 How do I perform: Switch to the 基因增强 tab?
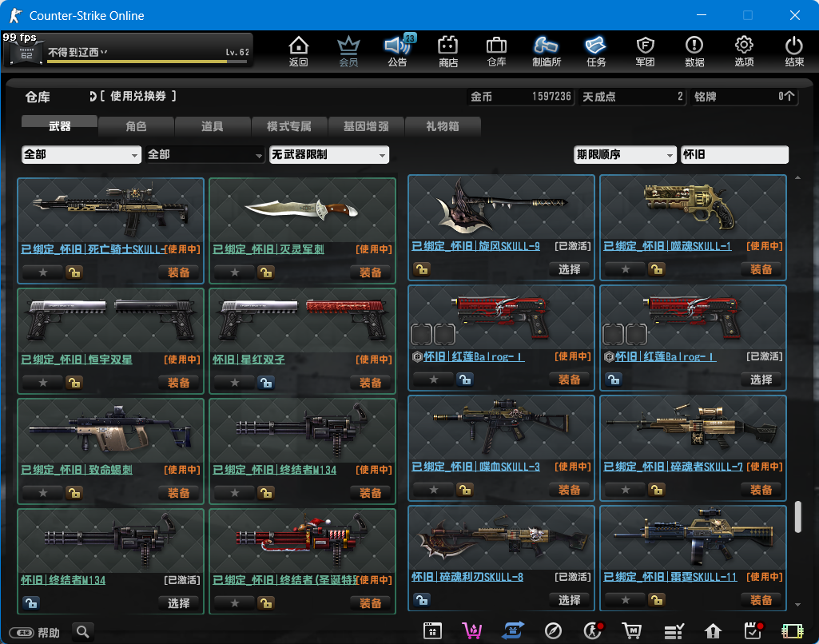click(x=366, y=126)
